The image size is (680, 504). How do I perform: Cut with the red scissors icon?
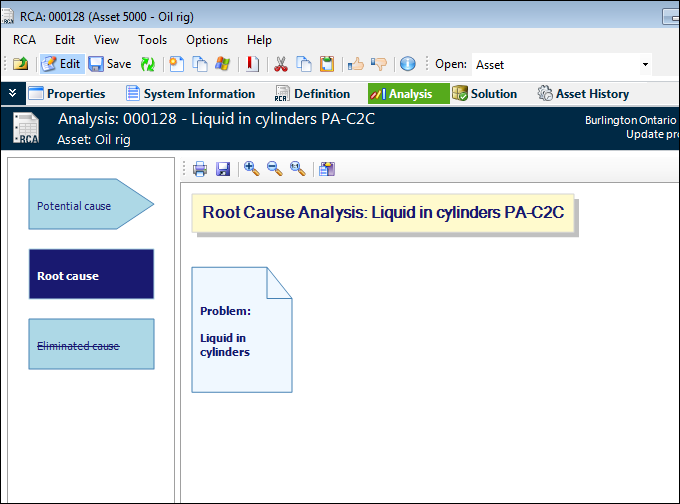coord(281,64)
